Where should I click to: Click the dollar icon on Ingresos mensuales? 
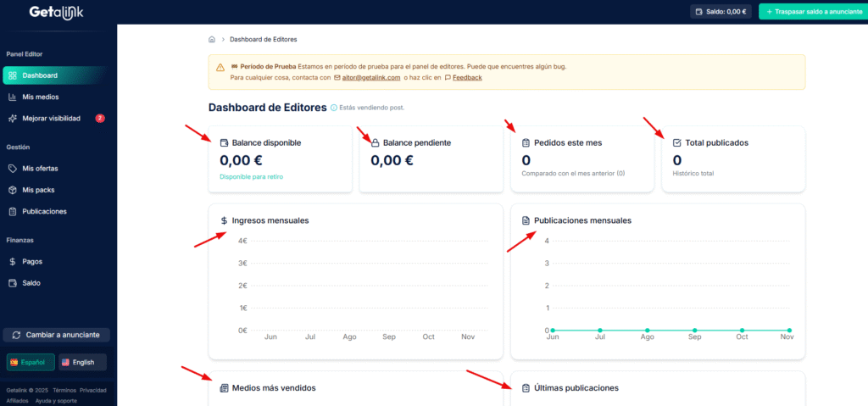(224, 220)
